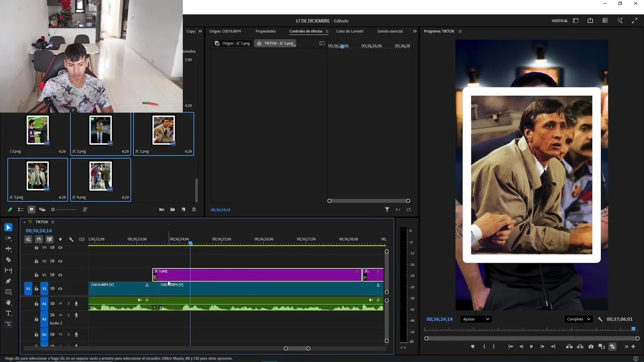Select the Type text tool
Screen dimensions: 644x362
[x=8, y=313]
